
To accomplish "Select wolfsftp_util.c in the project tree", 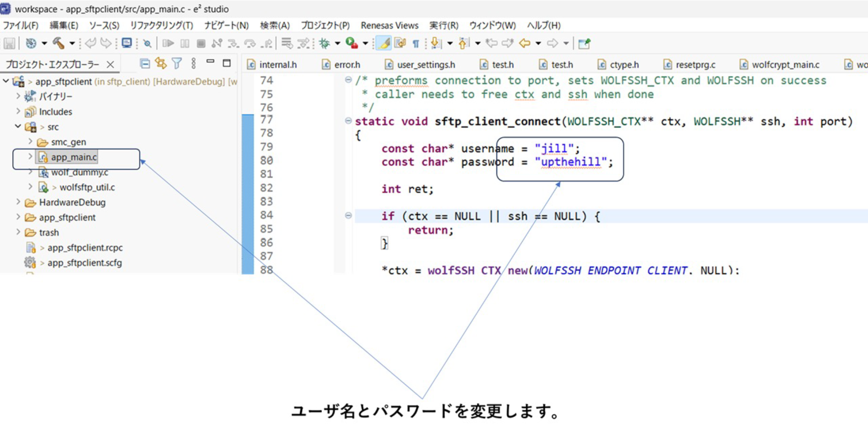I will pos(87,187).
